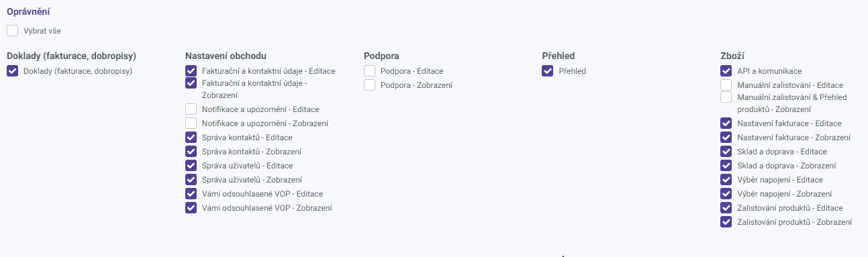Uncheck Fakturační a kontaktní údaje - Editace
The height and width of the screenshot is (257, 868).
coord(191,71)
